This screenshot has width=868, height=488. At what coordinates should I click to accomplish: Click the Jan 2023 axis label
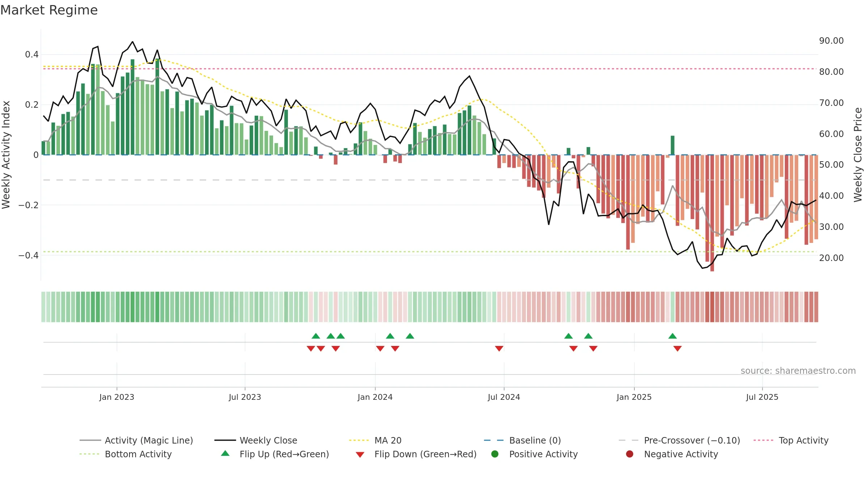(x=116, y=397)
